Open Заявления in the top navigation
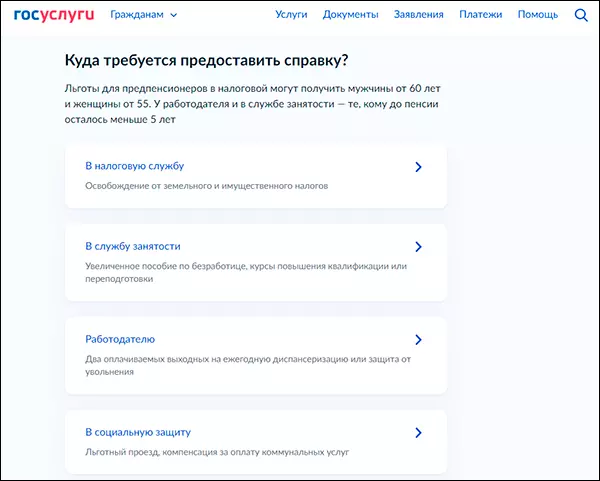600x481 pixels. (x=419, y=15)
